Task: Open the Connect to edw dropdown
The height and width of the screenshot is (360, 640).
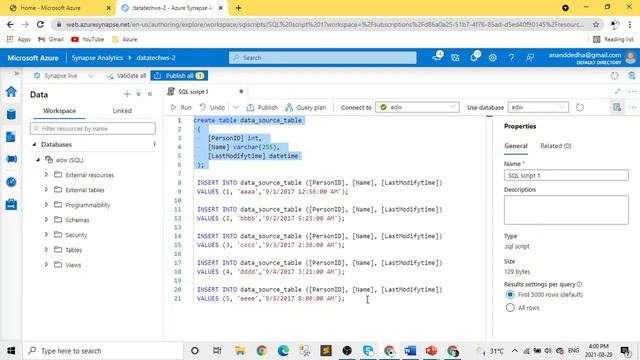Action: pyautogui.click(x=417, y=107)
